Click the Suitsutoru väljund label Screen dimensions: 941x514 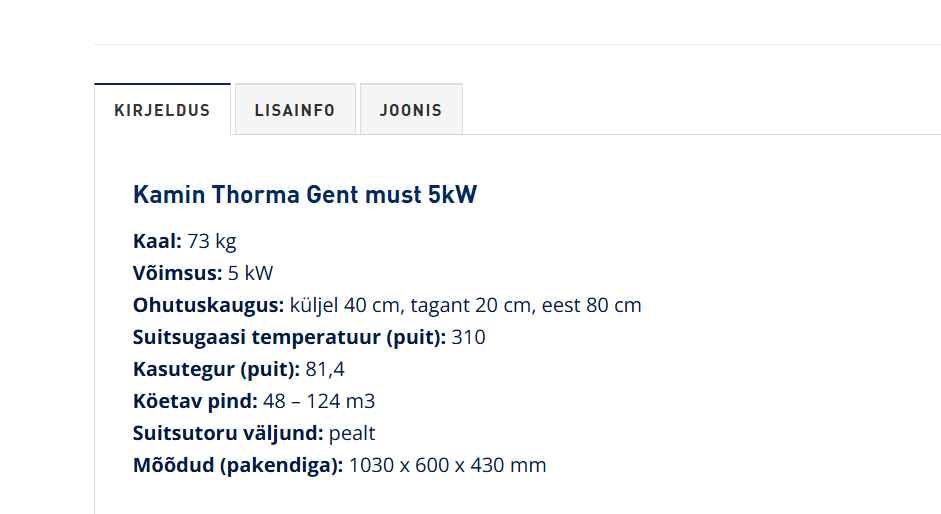point(228,433)
